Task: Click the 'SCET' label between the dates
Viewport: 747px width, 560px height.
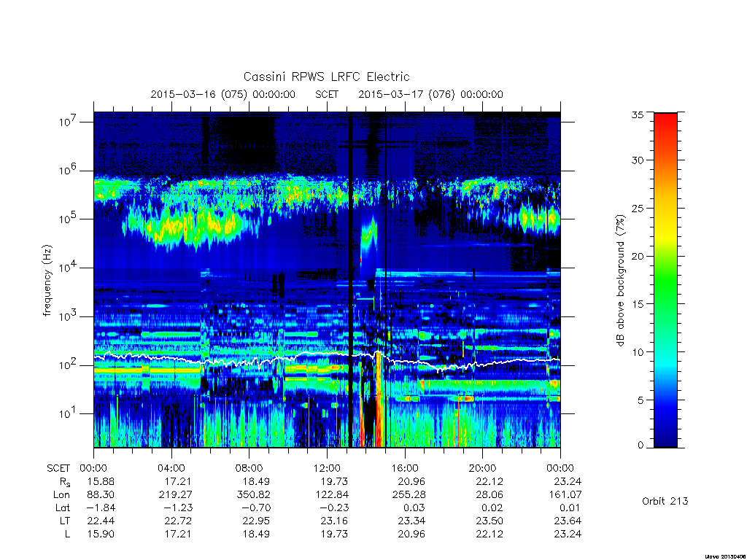Action: point(327,94)
